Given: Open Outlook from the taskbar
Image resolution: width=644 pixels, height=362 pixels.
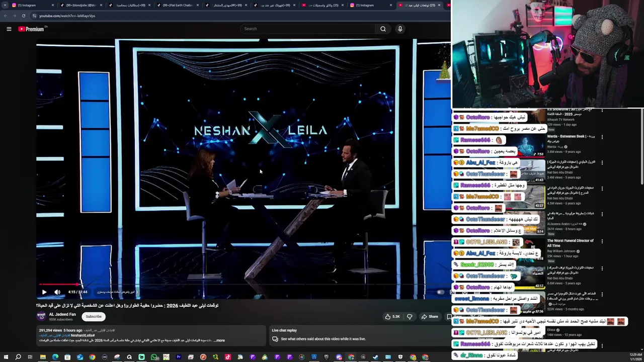Looking at the screenshot, I should point(79,357).
